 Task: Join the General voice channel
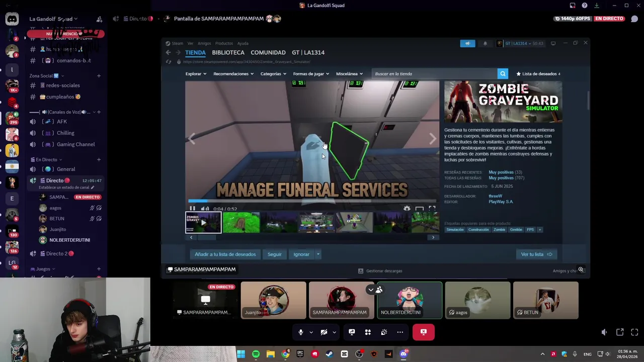pyautogui.click(x=66, y=169)
